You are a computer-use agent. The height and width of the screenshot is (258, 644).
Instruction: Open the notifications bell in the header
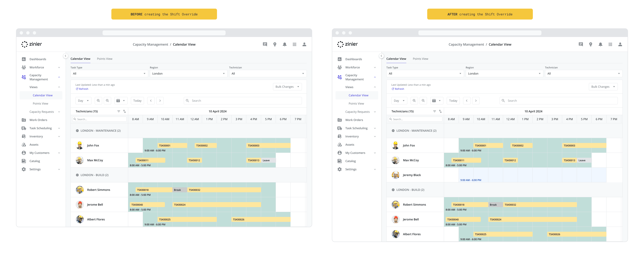coord(284,44)
